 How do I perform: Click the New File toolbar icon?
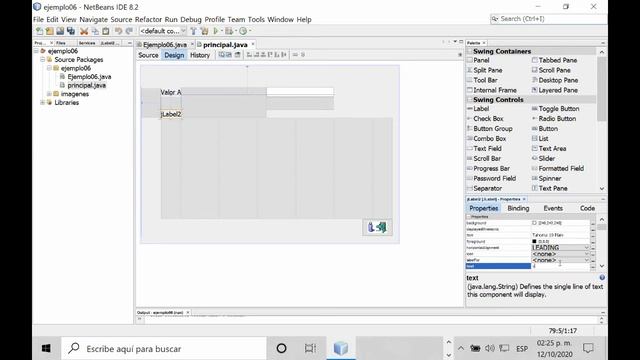[40, 31]
